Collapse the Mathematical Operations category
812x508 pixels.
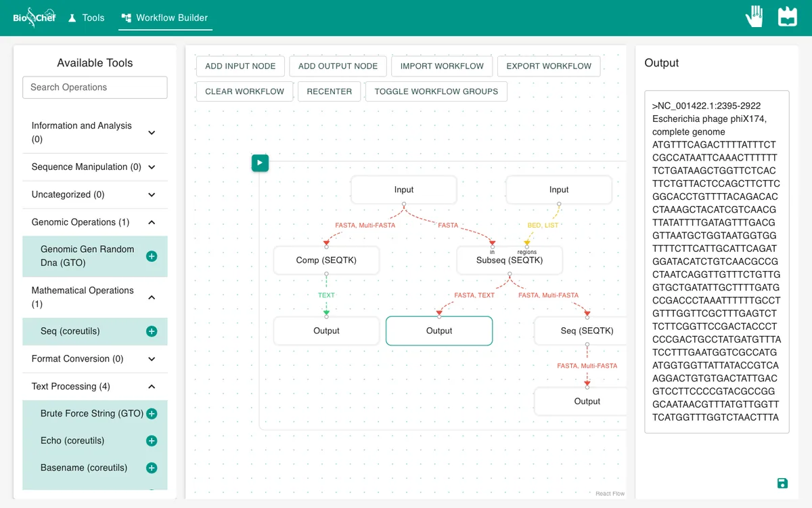coord(95,297)
